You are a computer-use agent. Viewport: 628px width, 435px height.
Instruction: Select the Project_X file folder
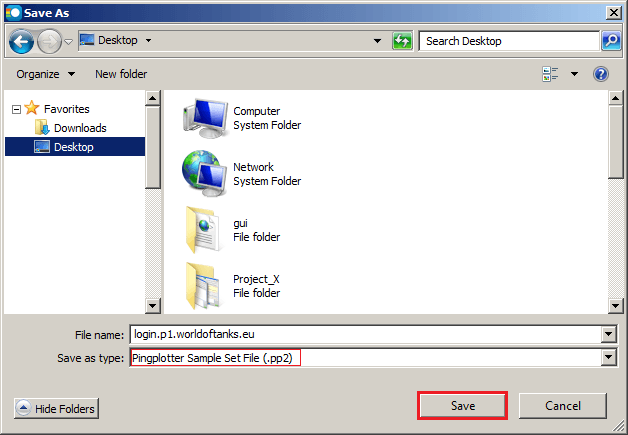(x=203, y=286)
